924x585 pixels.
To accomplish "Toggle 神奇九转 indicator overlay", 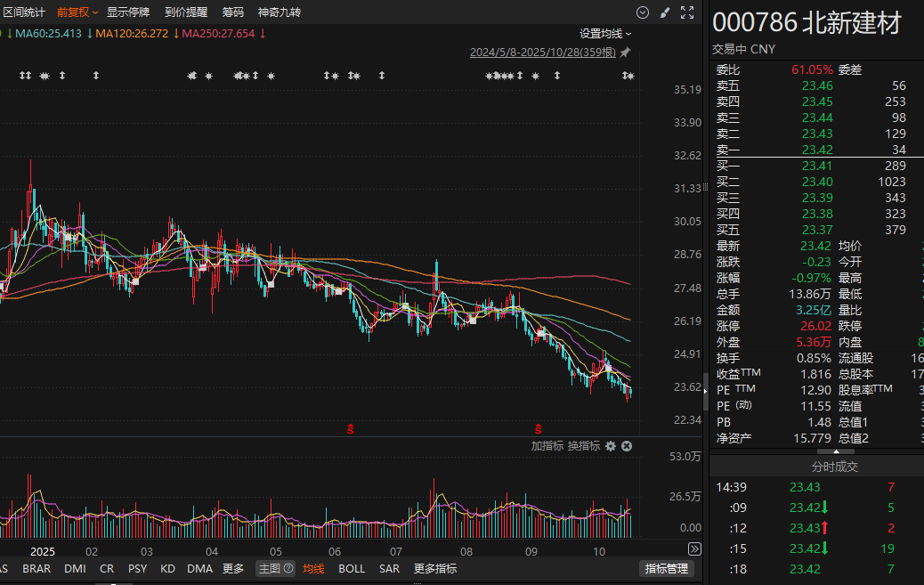I will 280,12.
